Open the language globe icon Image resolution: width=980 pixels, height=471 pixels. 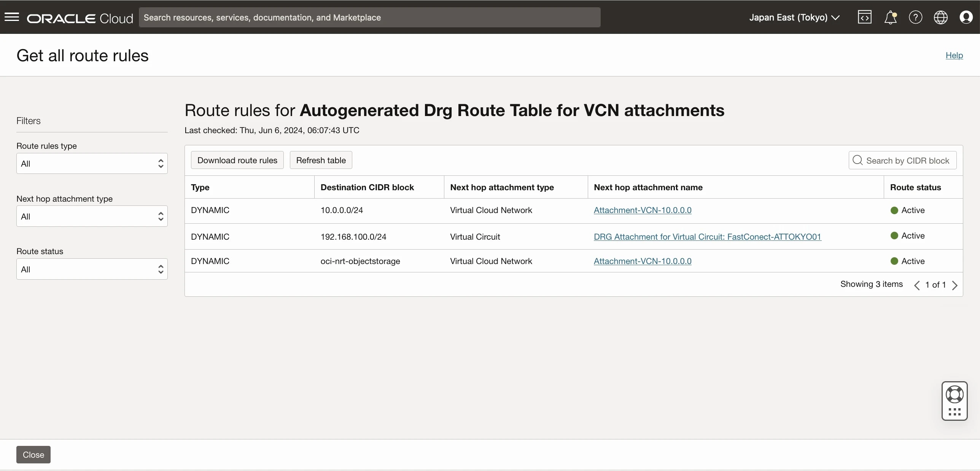[x=941, y=18]
